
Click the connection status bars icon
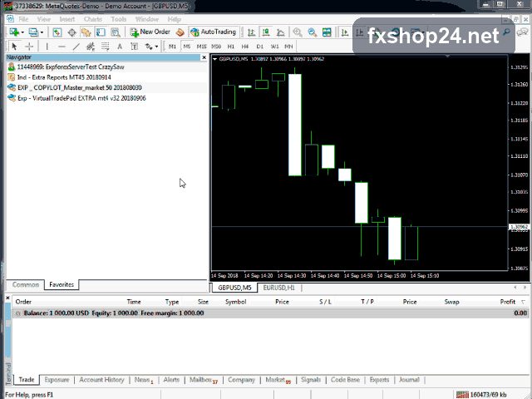462,395
